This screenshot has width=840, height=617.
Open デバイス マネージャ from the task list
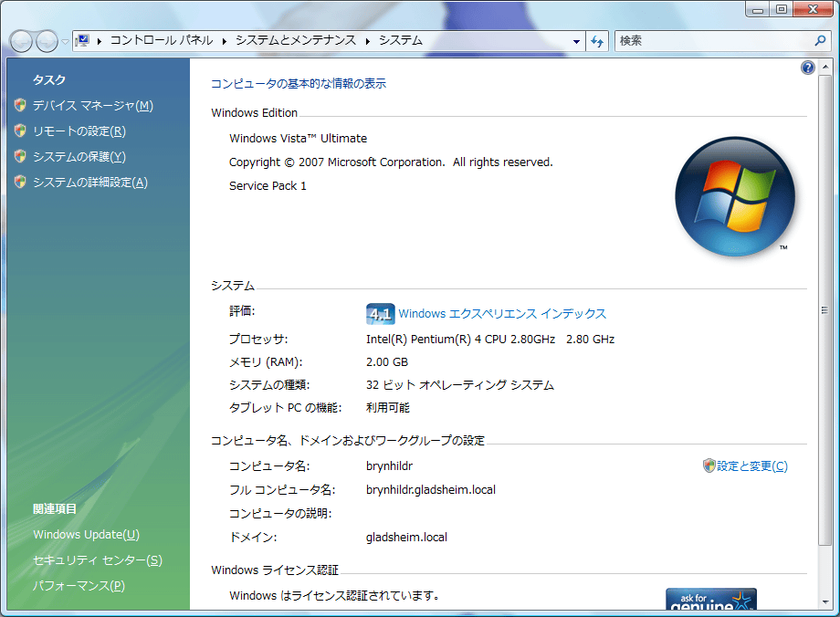[92, 106]
